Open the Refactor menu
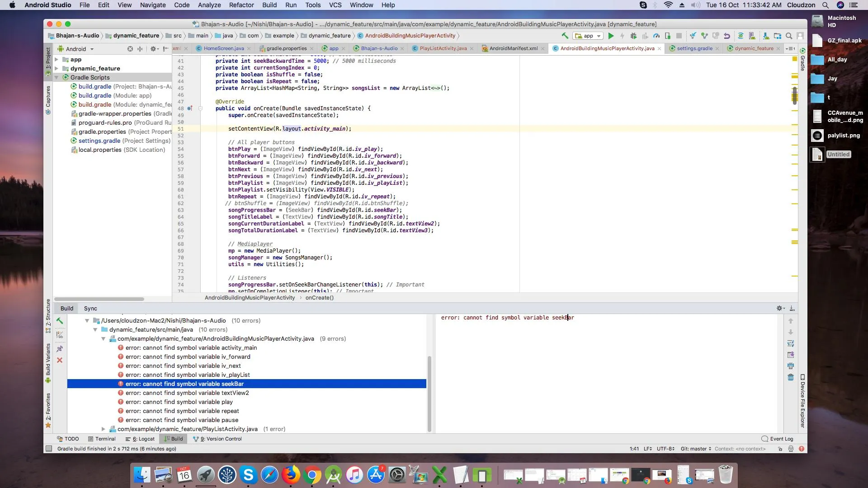 [241, 5]
